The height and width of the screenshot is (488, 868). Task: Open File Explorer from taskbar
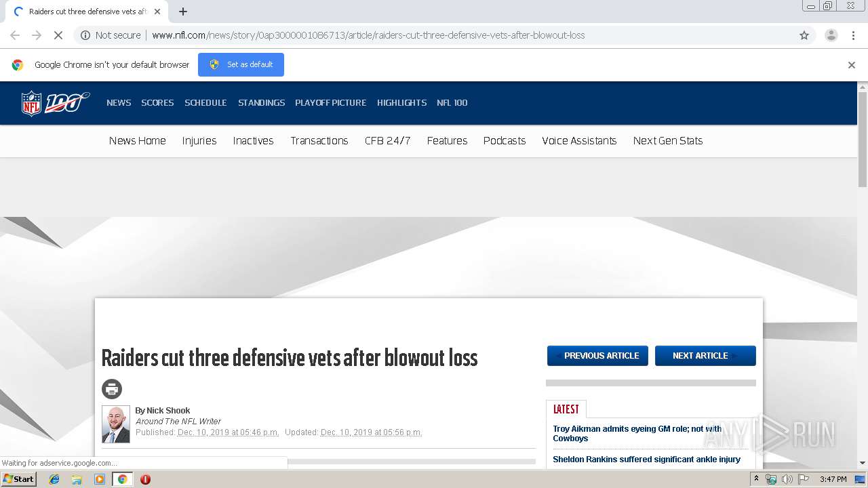(x=77, y=479)
